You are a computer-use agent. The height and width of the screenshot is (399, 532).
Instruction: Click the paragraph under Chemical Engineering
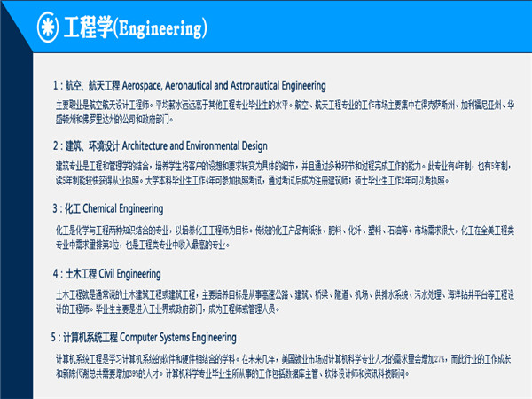284,235
